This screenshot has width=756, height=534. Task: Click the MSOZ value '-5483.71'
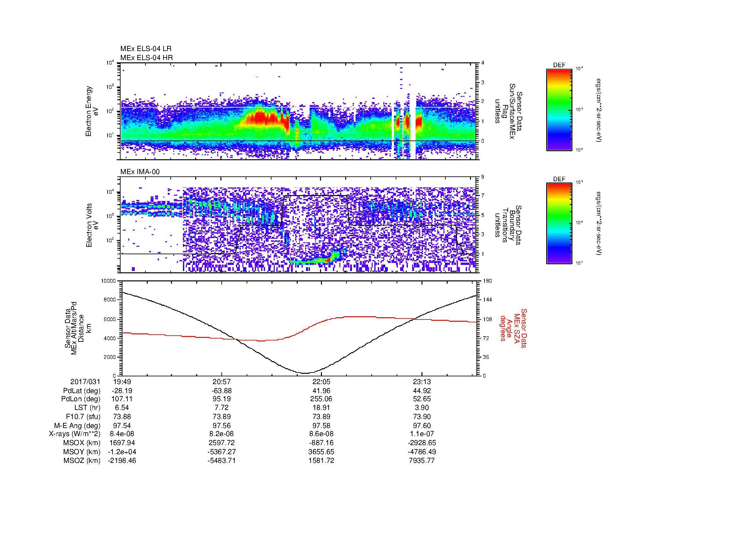pos(222,461)
